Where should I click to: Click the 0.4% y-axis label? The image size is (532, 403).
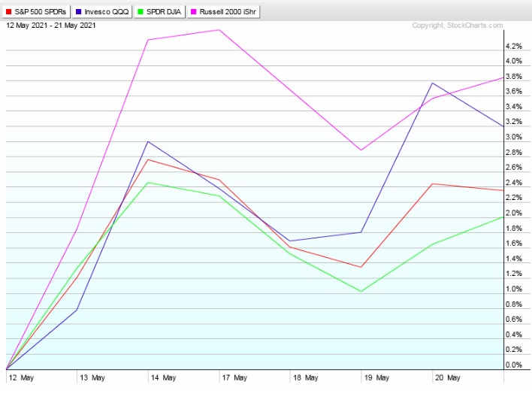(x=514, y=335)
